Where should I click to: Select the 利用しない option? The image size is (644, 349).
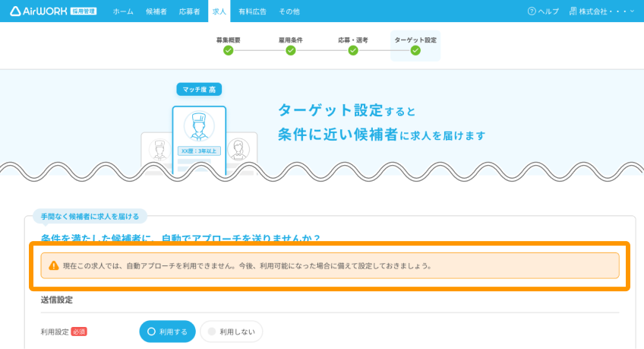231,332
